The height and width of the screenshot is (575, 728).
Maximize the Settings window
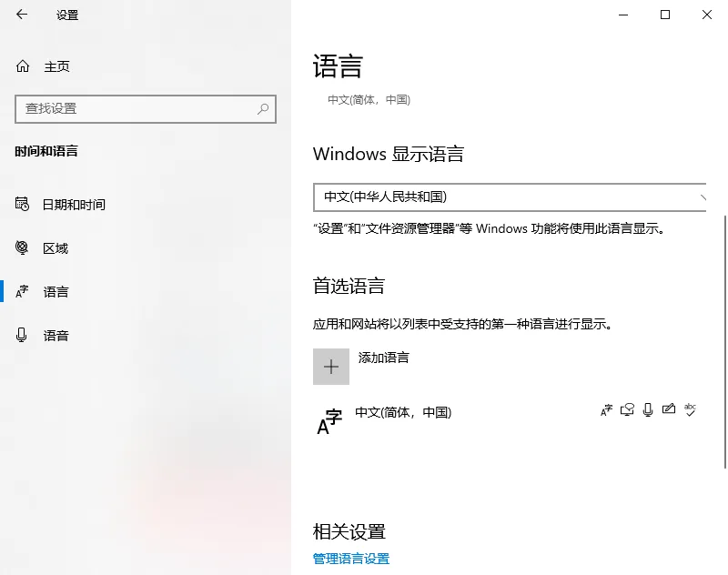665,15
